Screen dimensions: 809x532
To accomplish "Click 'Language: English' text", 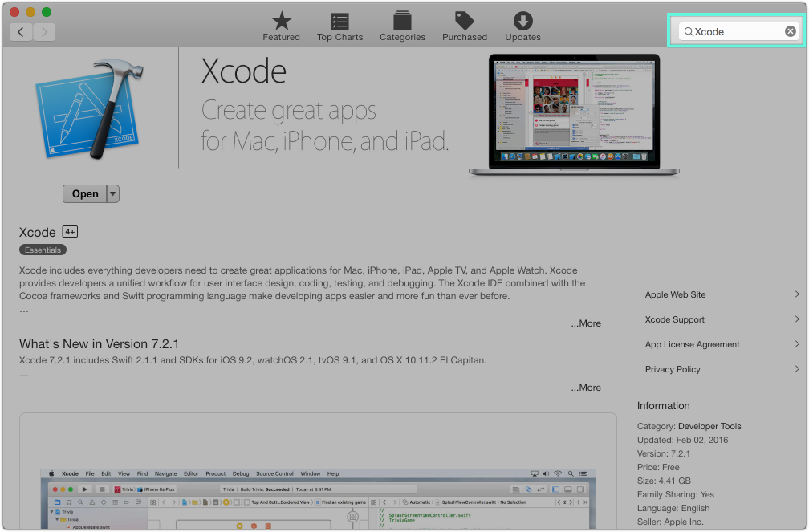I will tap(673, 508).
